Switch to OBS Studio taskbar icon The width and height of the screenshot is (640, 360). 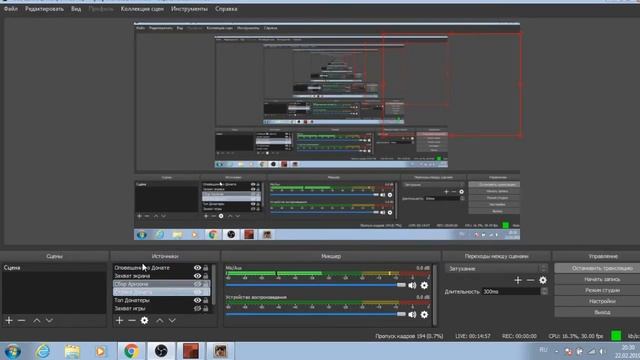pos(161,351)
